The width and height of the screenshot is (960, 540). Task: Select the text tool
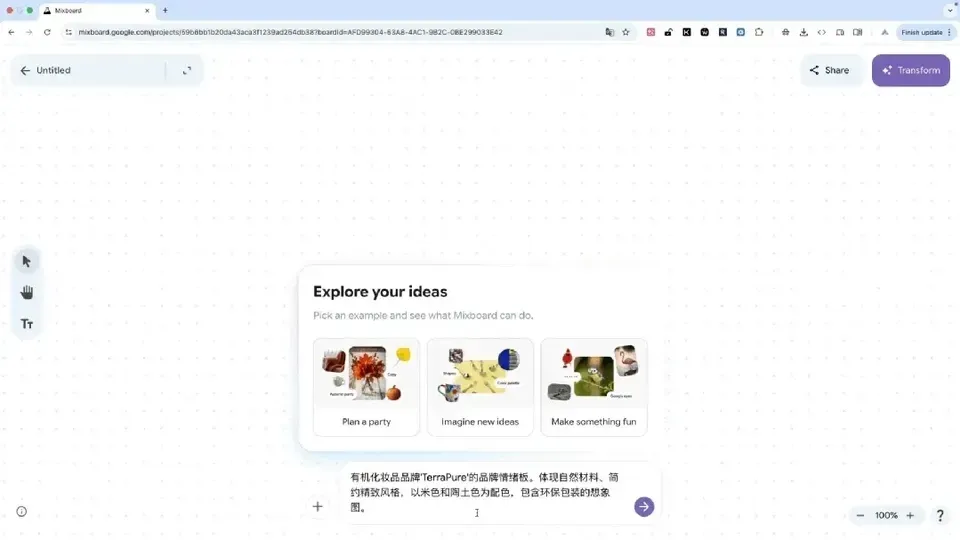[x=26, y=324]
